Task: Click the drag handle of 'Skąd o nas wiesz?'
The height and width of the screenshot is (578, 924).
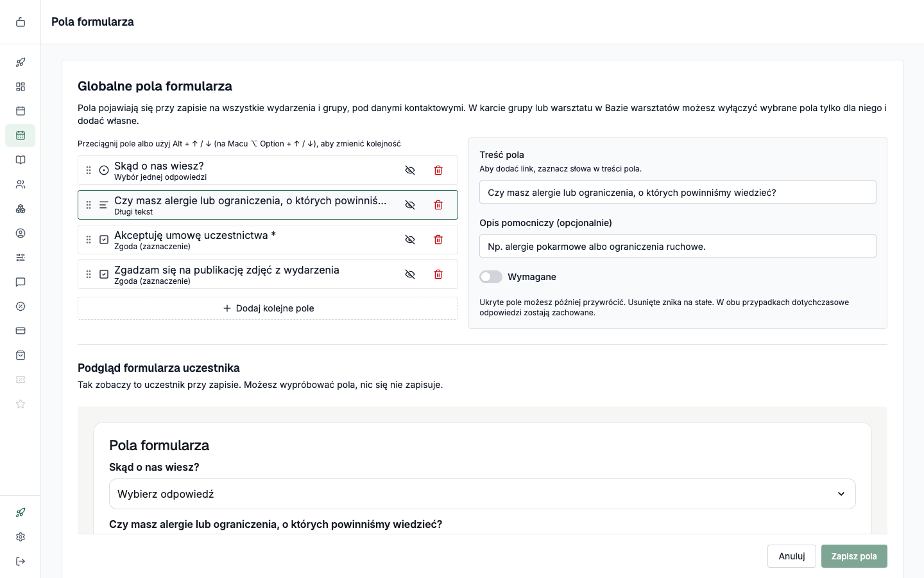Action: click(89, 170)
